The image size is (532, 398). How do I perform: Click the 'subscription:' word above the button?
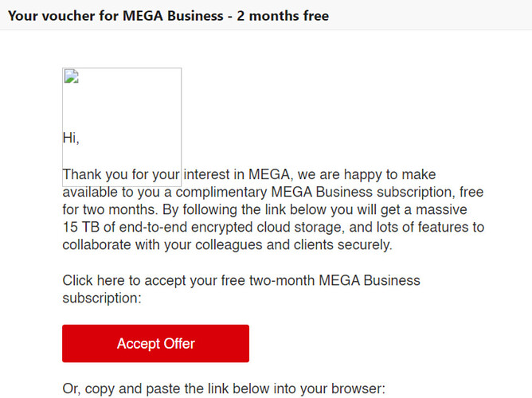[x=102, y=298]
